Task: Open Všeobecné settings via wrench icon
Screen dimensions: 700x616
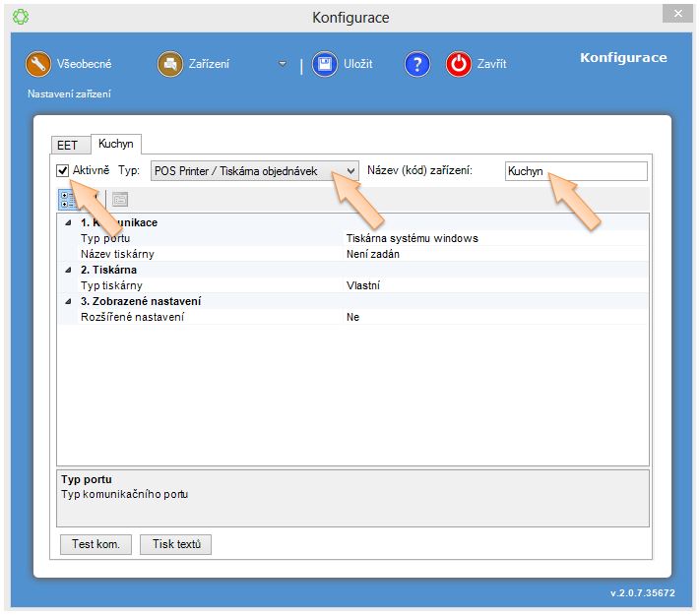Action: [38, 64]
